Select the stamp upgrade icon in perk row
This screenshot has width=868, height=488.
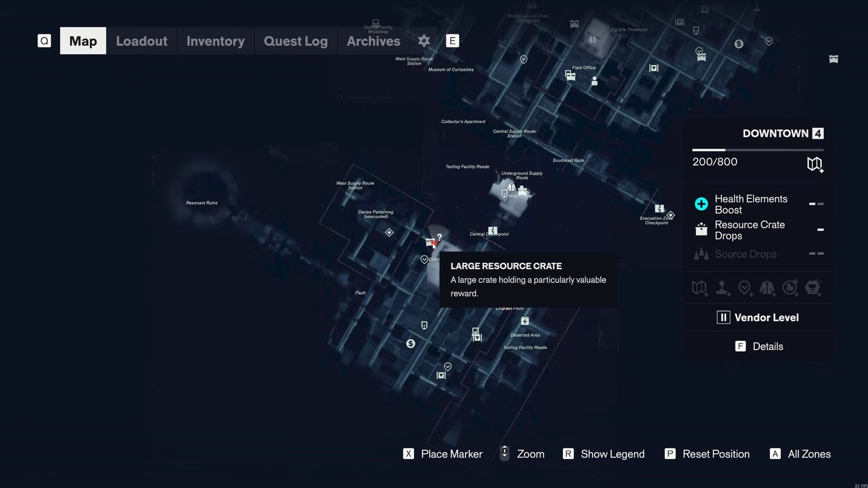tap(722, 288)
